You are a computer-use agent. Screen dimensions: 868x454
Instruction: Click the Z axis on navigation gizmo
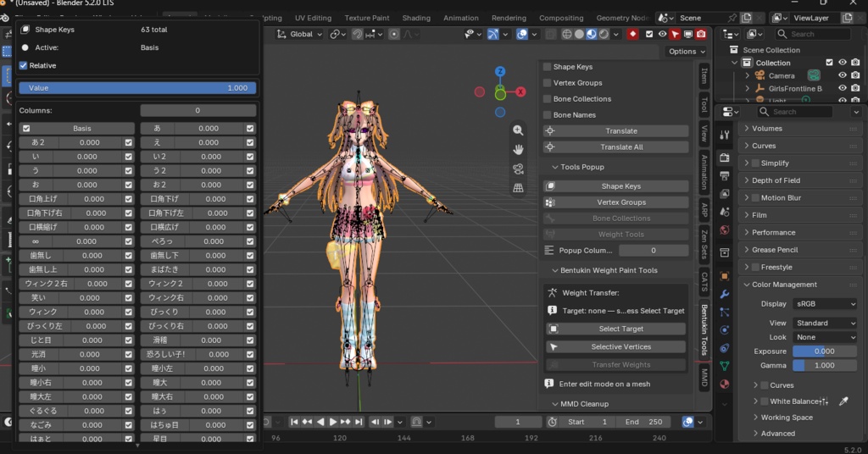[500, 71]
